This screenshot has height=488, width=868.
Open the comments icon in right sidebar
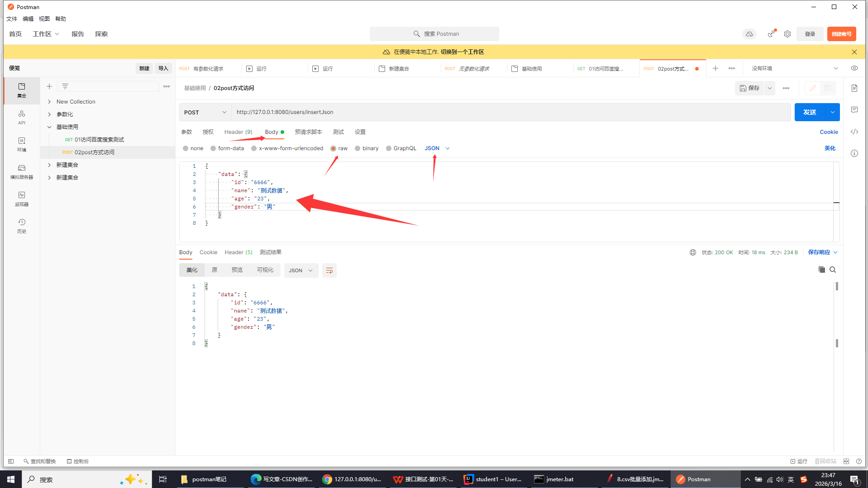[x=854, y=110]
